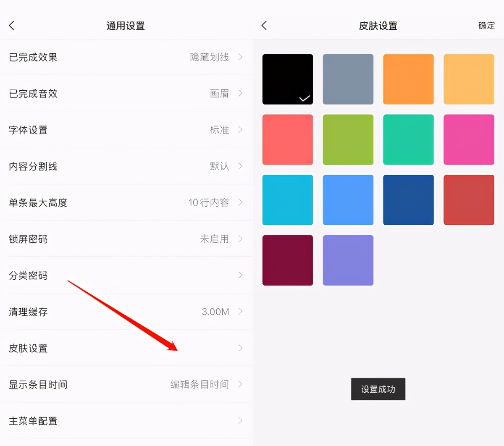Select the dark maroon skin swatch
504x446 pixels.
(287, 260)
